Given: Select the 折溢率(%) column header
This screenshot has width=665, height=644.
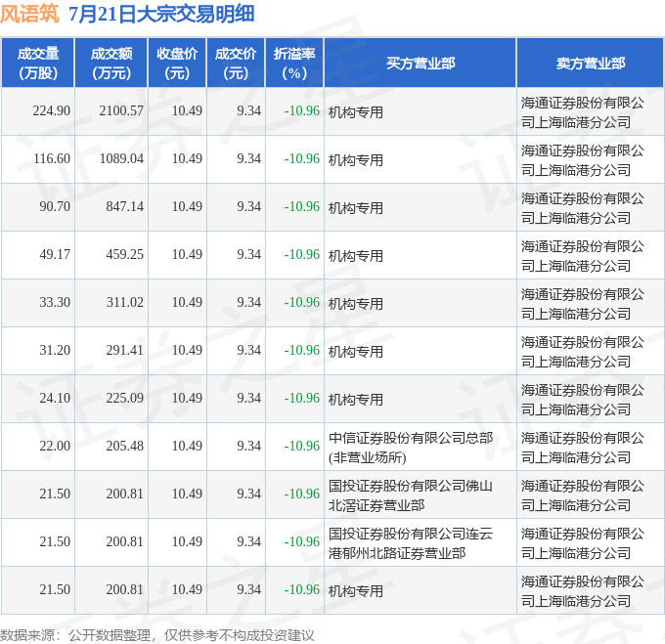Looking at the screenshot, I should [x=294, y=64].
